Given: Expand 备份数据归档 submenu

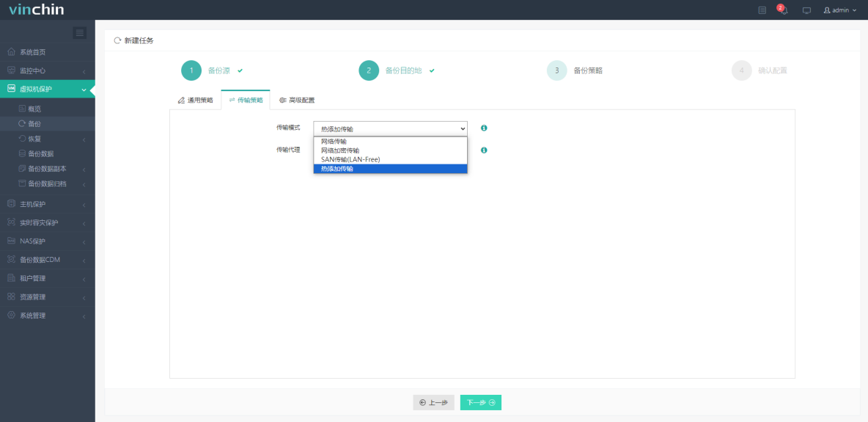Looking at the screenshot, I should pos(48,183).
